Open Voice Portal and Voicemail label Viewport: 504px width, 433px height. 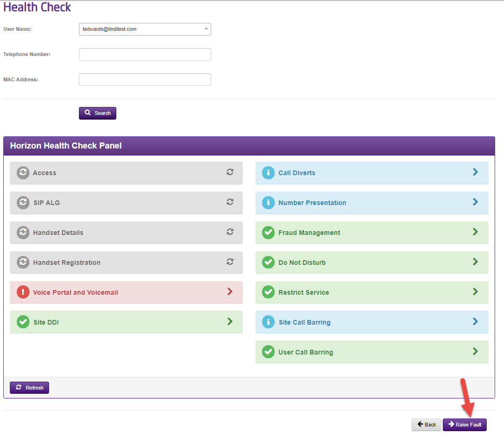click(76, 292)
